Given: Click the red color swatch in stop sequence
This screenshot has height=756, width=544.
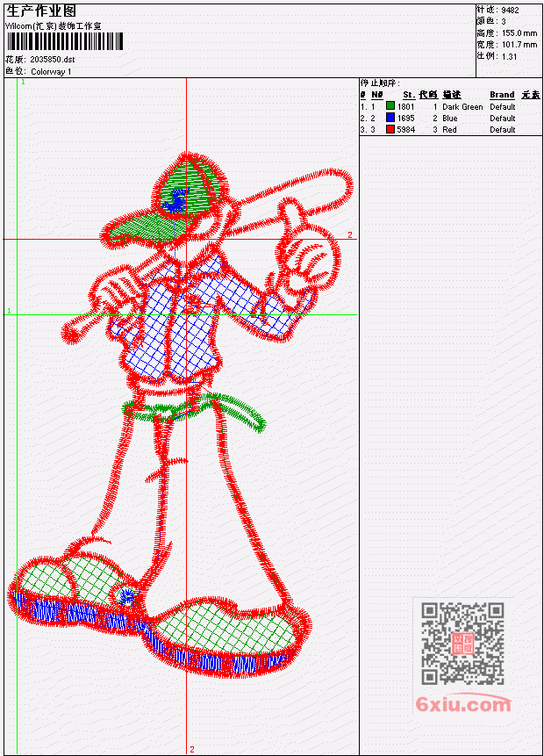Looking at the screenshot, I should point(390,129).
